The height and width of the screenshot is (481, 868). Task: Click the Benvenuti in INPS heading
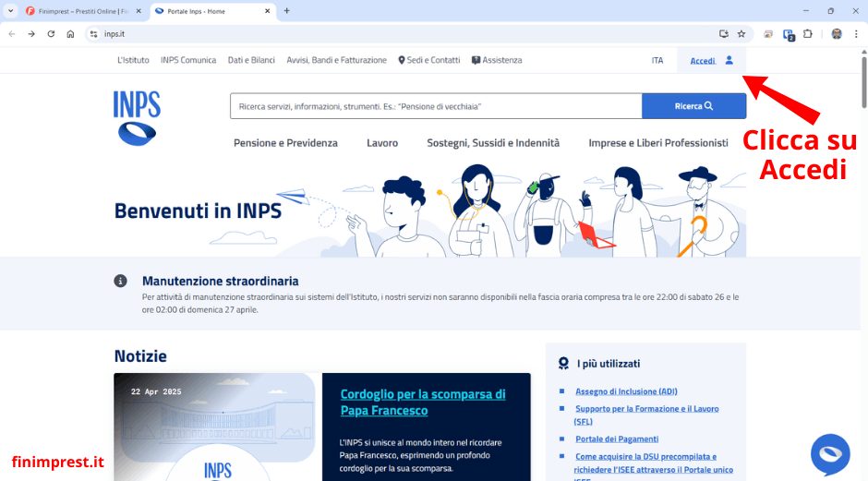(198, 210)
